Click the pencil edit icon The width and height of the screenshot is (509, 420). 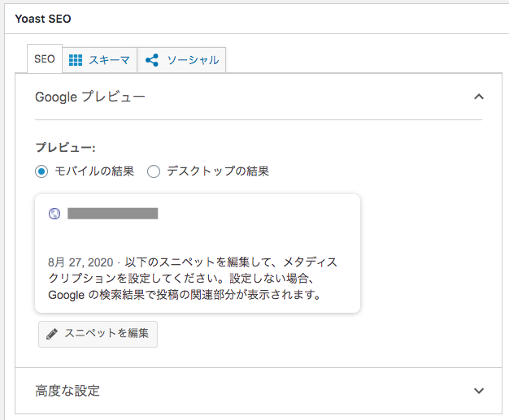point(52,334)
